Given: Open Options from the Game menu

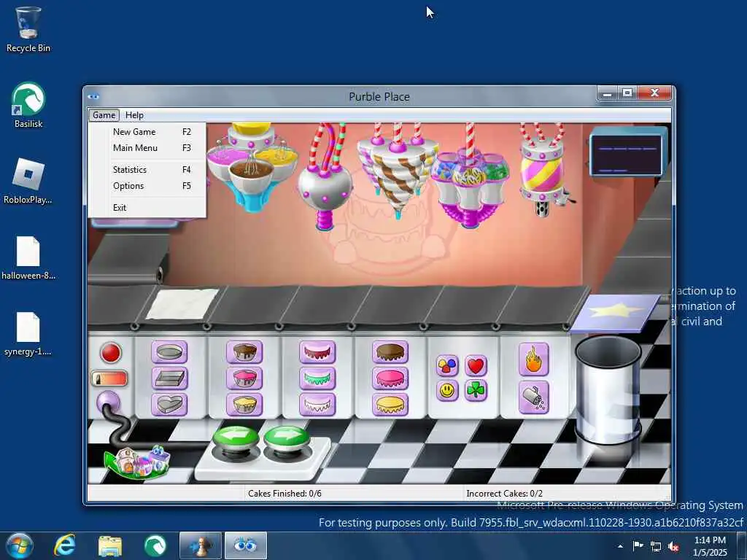Looking at the screenshot, I should coord(147,186).
